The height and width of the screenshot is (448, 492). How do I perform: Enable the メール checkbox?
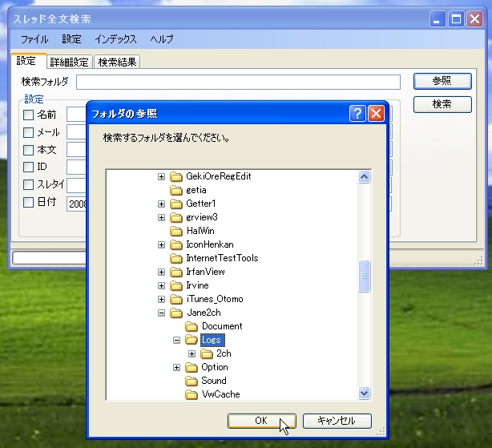point(29,132)
